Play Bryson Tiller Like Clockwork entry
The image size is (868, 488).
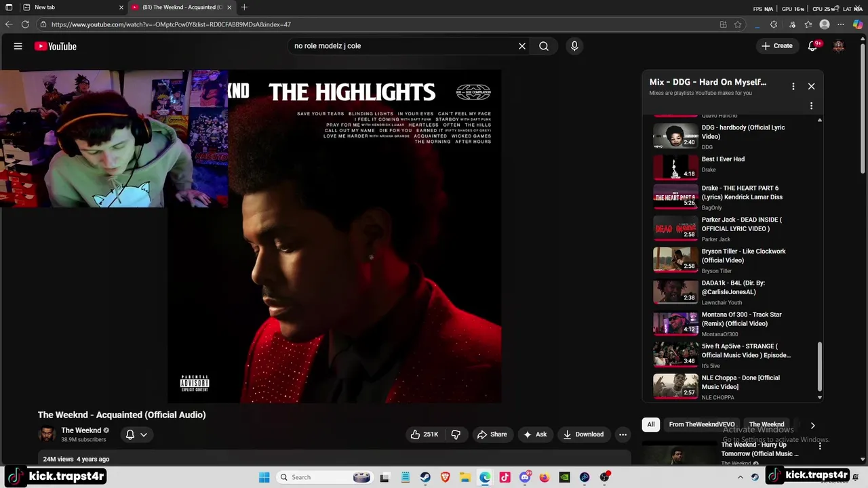coord(732,260)
